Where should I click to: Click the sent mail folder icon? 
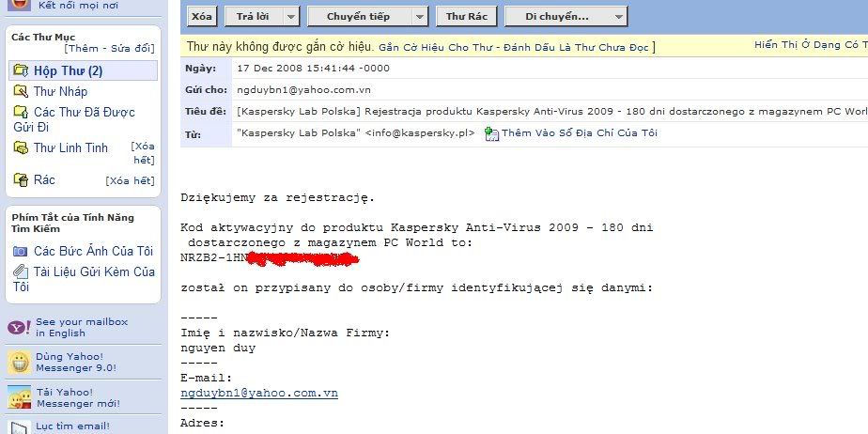coord(21,112)
